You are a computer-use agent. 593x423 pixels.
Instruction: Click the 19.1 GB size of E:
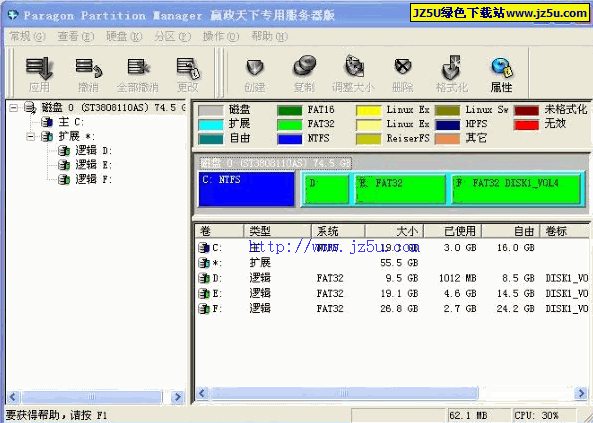tap(399, 293)
